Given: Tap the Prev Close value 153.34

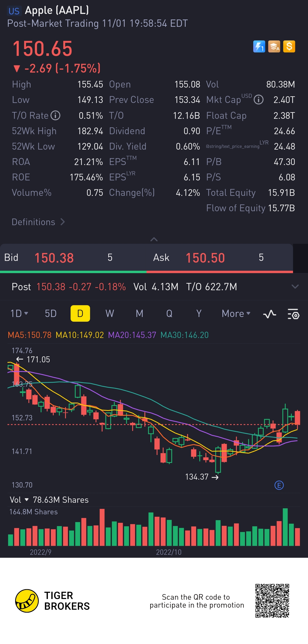Looking at the screenshot, I should point(187,100).
